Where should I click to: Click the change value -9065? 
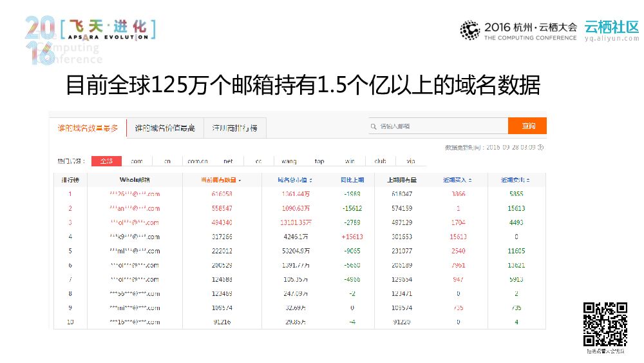tap(352, 251)
